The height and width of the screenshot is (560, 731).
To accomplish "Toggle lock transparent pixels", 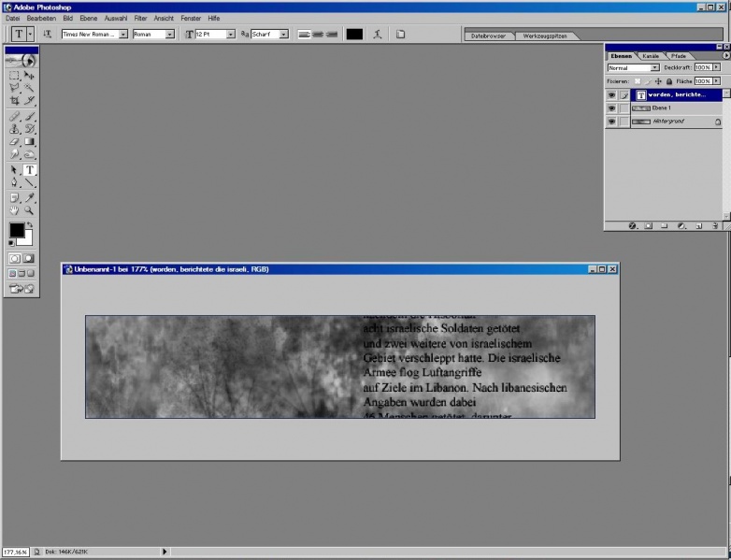I will [x=638, y=81].
